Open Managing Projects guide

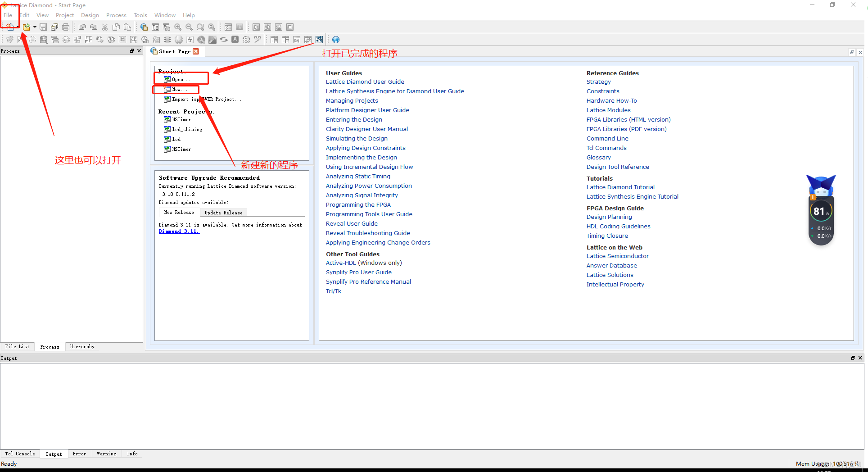click(352, 100)
